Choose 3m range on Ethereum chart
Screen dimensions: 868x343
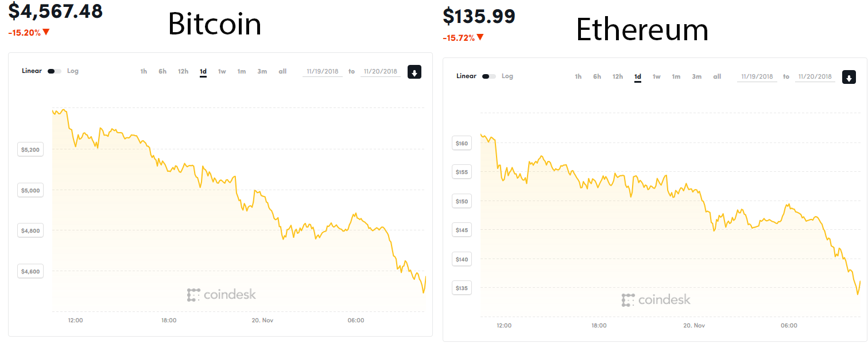(696, 76)
